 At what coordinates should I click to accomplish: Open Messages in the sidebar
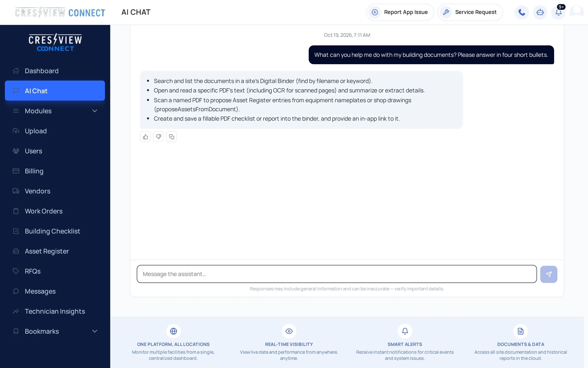tap(55, 291)
